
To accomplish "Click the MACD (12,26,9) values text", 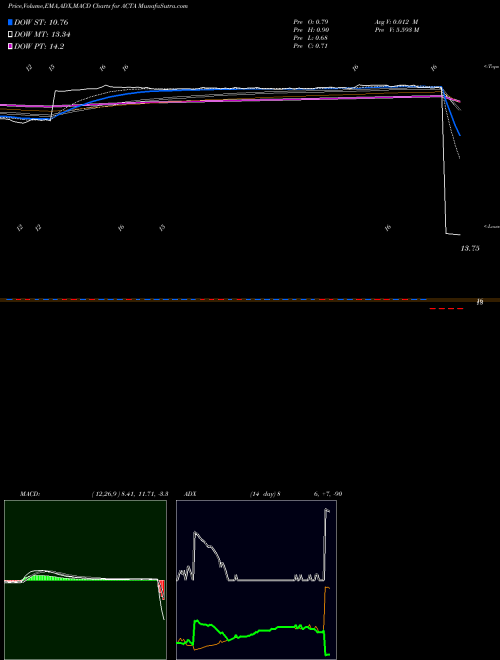I will pyautogui.click(x=130, y=494).
